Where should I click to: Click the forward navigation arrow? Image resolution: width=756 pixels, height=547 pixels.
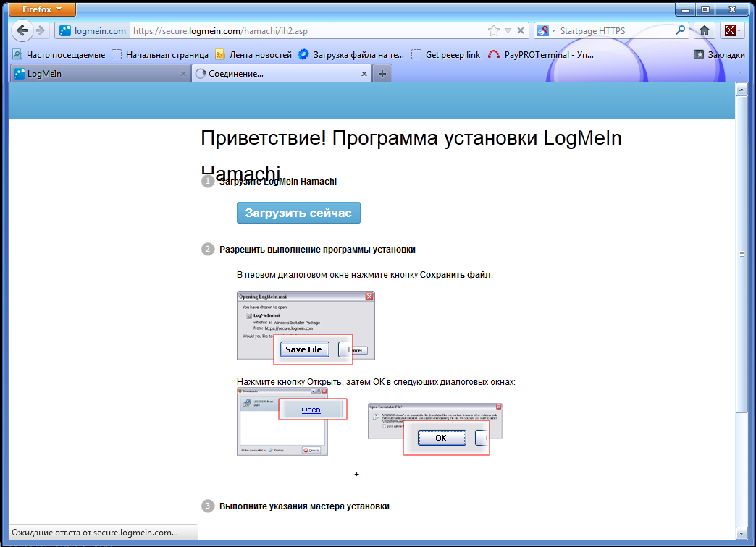tap(41, 30)
